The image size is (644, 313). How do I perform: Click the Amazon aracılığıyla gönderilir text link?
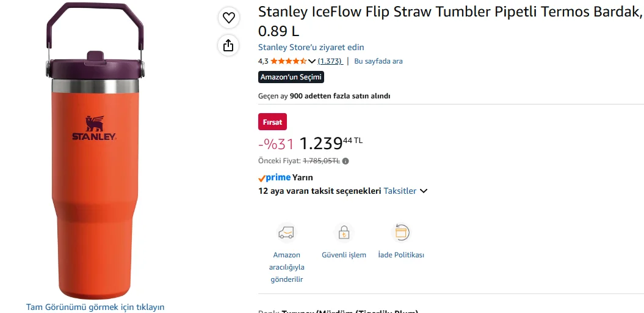tap(287, 267)
